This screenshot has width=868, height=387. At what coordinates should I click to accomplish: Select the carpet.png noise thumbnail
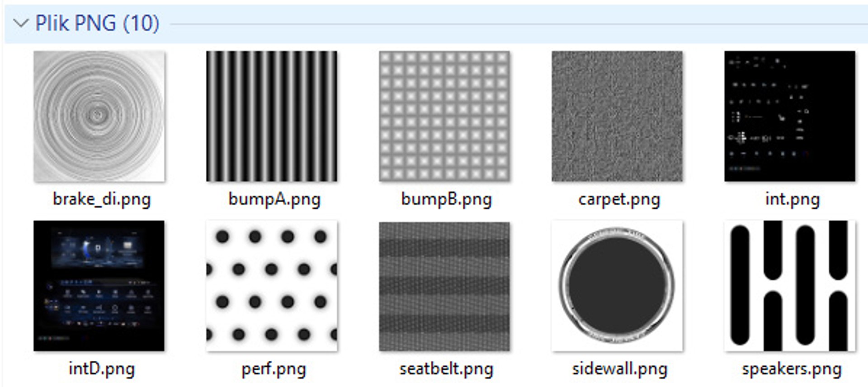tap(617, 116)
